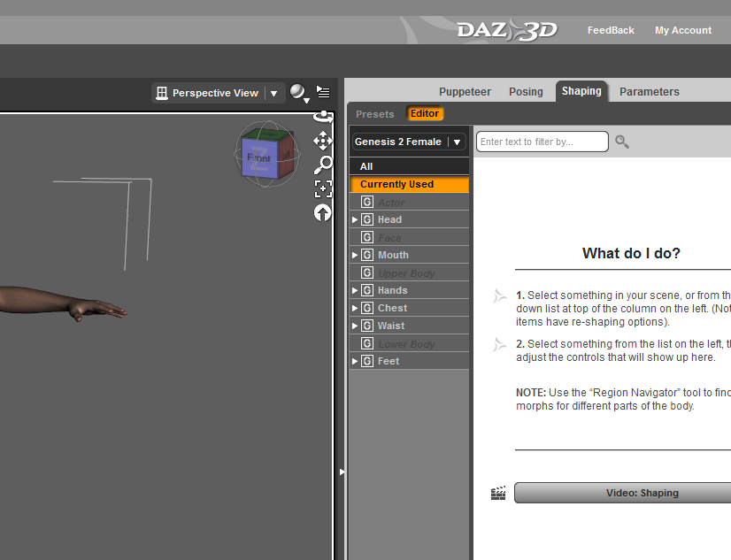Click the G icon of the Feet row
Screen dimensions: 731x560
pos(367,361)
